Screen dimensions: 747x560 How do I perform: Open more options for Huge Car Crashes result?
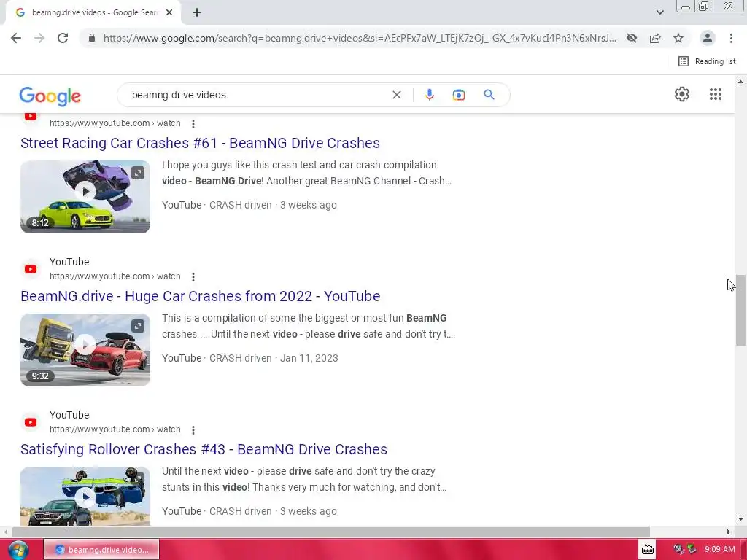193,277
